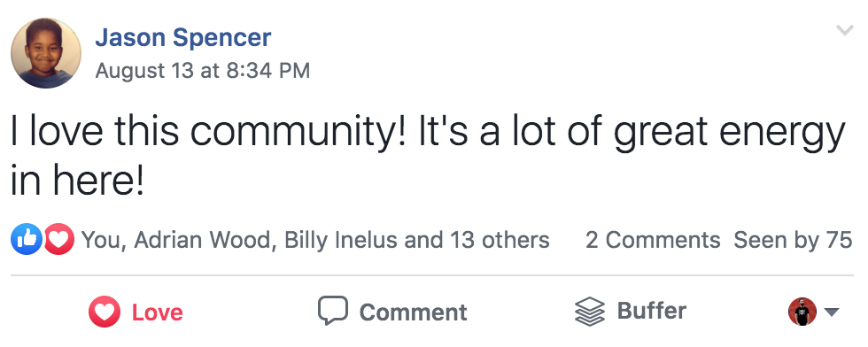This screenshot has height=347, width=868.
Task: Open Billy Inelus in the reactions list
Action: (x=341, y=240)
